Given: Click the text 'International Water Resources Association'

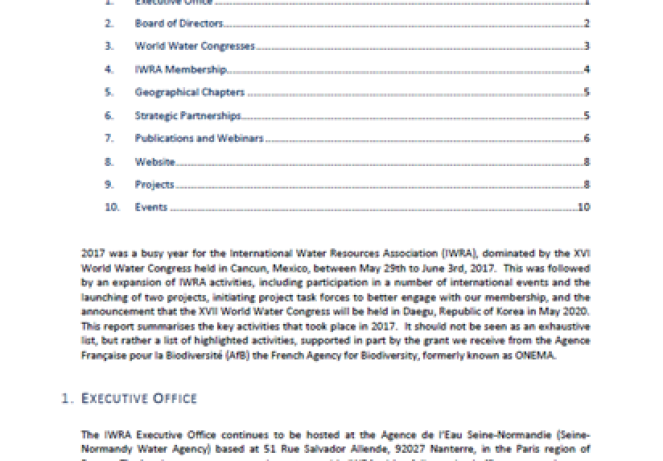Looking at the screenshot, I should (x=334, y=253).
